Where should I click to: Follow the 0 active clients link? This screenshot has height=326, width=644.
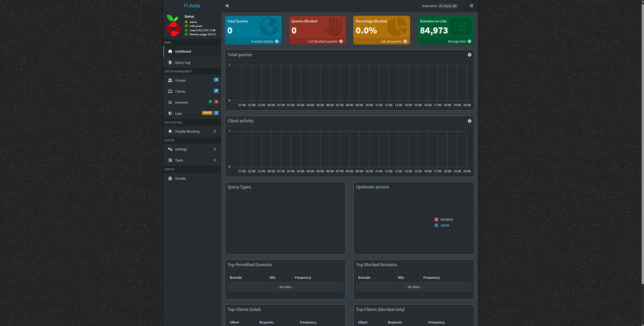pyautogui.click(x=253, y=42)
